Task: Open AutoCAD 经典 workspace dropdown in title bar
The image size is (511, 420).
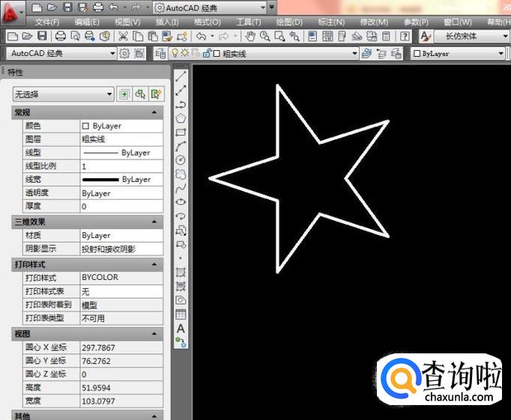Action: point(210,7)
